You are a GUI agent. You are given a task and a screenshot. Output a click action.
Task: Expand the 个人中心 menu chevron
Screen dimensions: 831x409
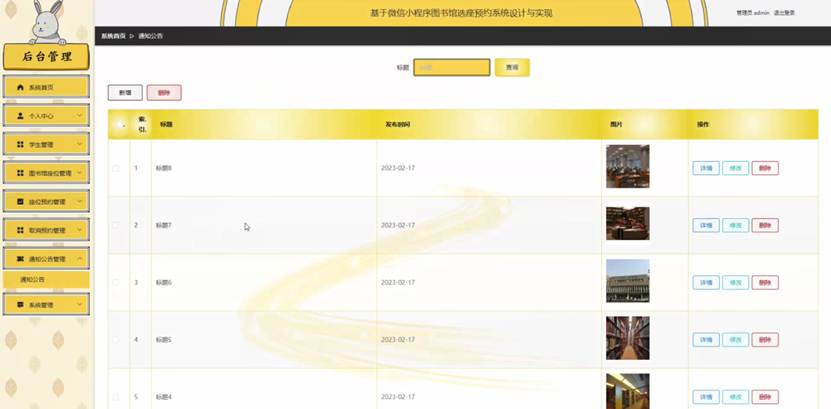tap(79, 115)
